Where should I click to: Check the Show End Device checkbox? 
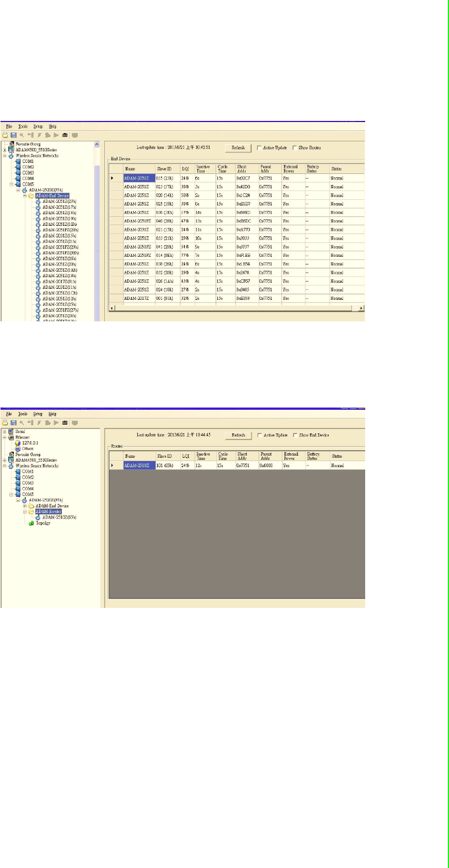coord(295,435)
